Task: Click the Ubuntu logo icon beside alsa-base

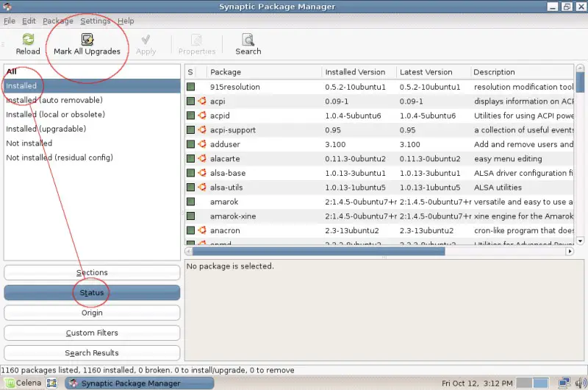Action: (202, 173)
